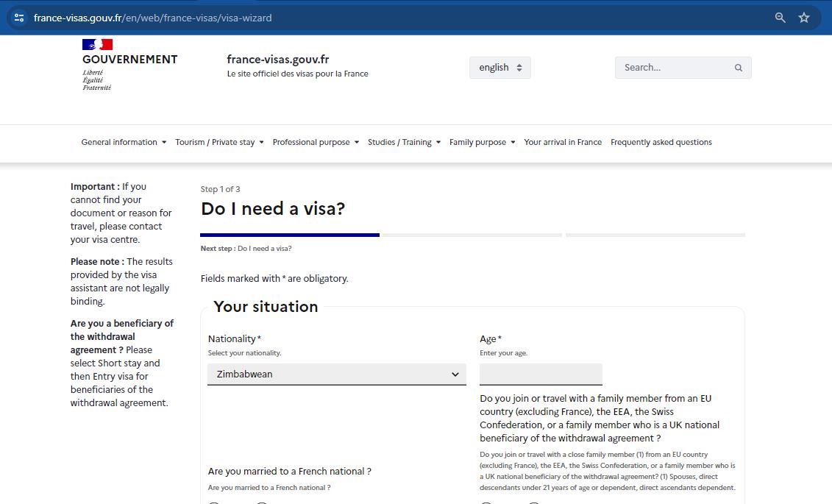Expand the Tourism / Private stay menu
Image resolution: width=832 pixels, height=504 pixels.
tap(219, 142)
